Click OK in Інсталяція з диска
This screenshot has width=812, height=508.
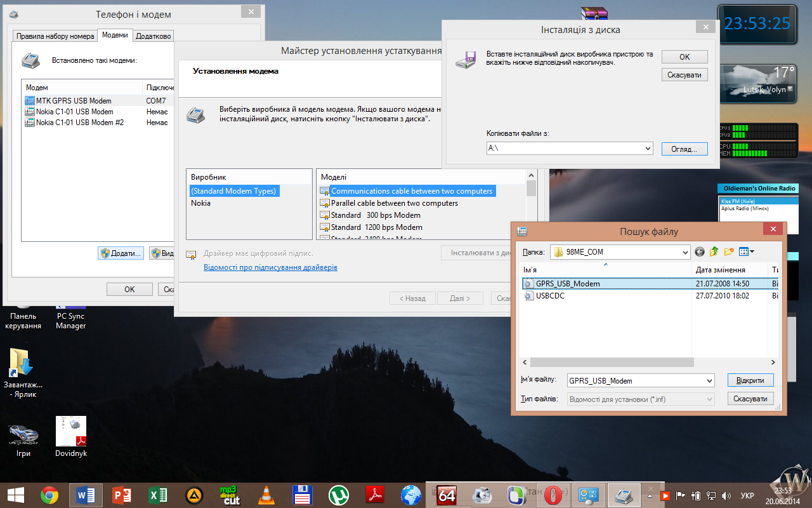click(x=684, y=57)
